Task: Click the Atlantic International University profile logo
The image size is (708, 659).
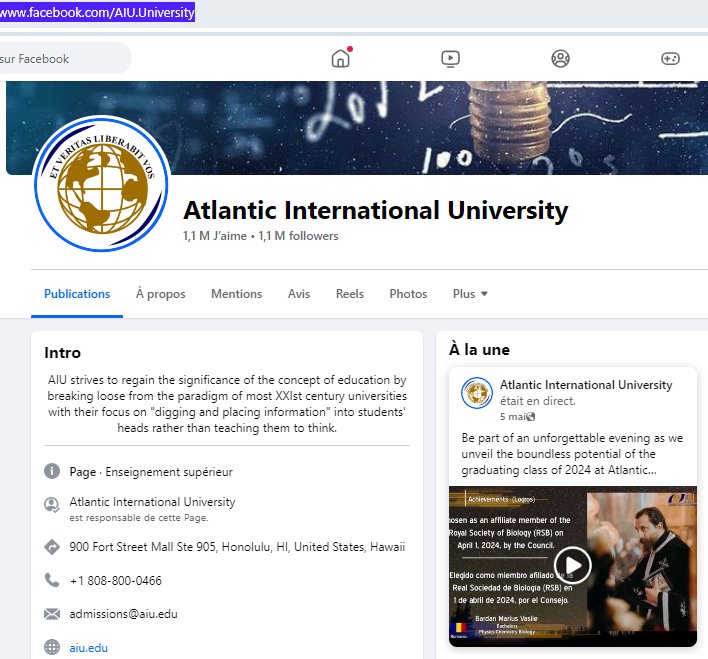Action: click(x=102, y=183)
